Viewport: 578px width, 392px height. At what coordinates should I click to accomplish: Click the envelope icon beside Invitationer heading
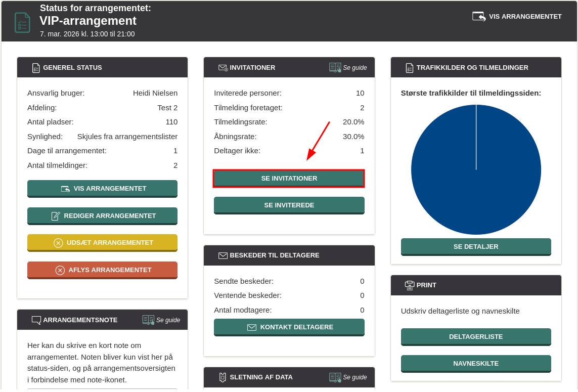click(x=223, y=68)
